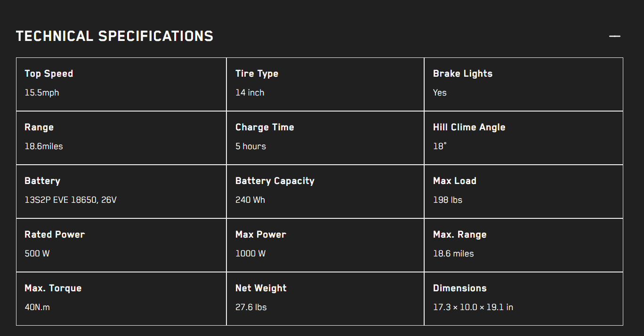Screen dimensions: 644x336
Task: Click the Charge Time entry
Action: (265, 127)
